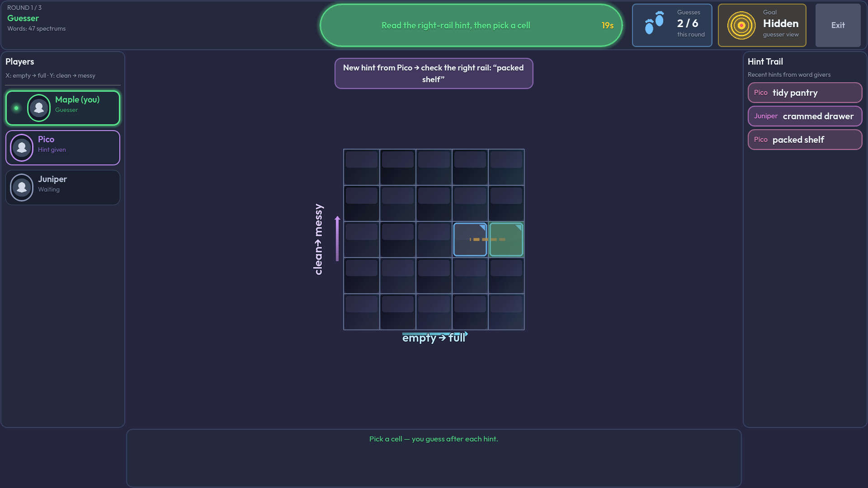This screenshot has height=488, width=868.
Task: Select the green highlighted cell in middle row
Action: click(x=506, y=239)
